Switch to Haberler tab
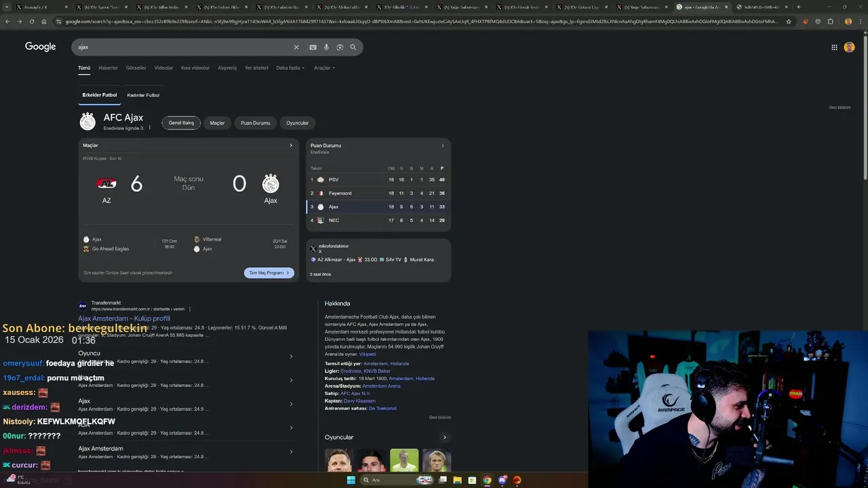This screenshot has height=488, width=868. tap(108, 68)
